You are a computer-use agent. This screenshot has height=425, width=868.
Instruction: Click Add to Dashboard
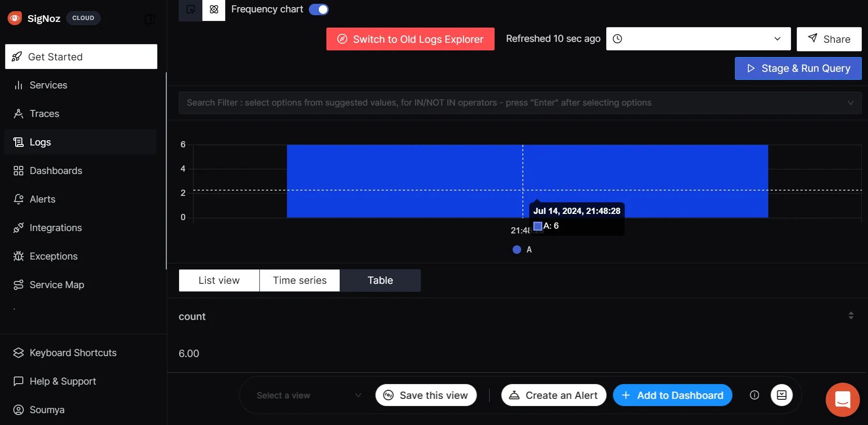[x=673, y=396]
